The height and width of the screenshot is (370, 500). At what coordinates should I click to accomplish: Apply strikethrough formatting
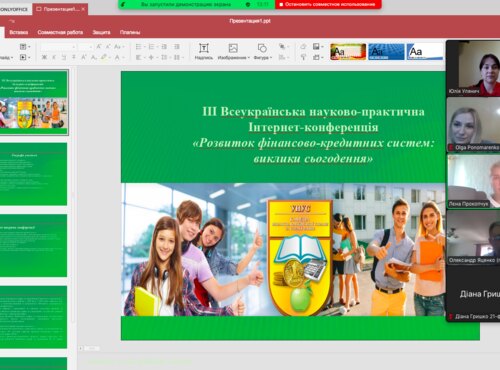74,57
